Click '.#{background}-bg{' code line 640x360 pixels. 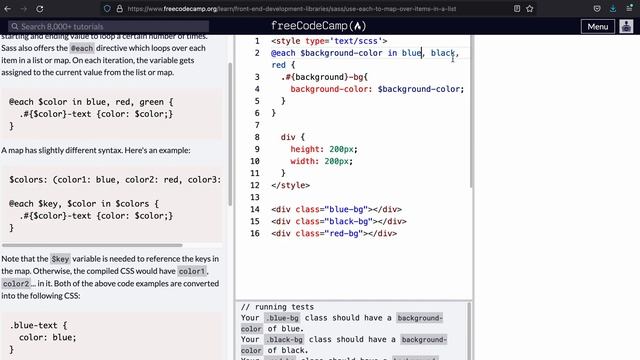coord(324,77)
